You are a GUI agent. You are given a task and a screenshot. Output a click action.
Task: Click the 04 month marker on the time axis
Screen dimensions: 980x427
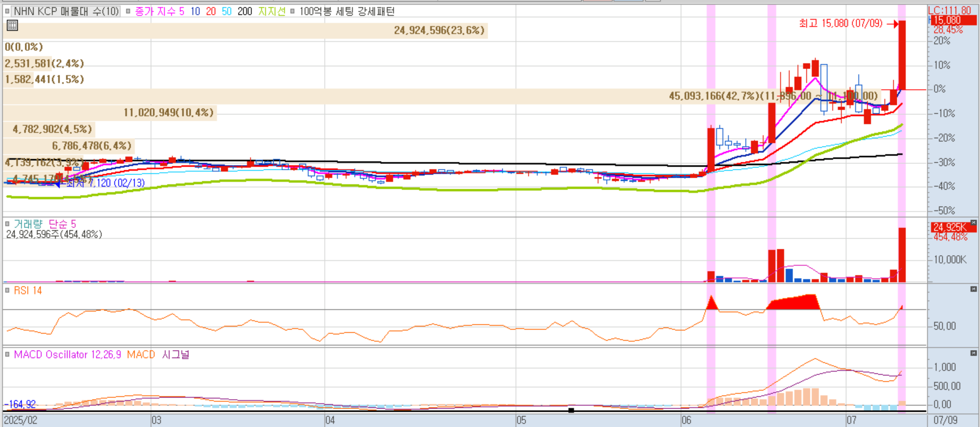[x=330, y=420]
